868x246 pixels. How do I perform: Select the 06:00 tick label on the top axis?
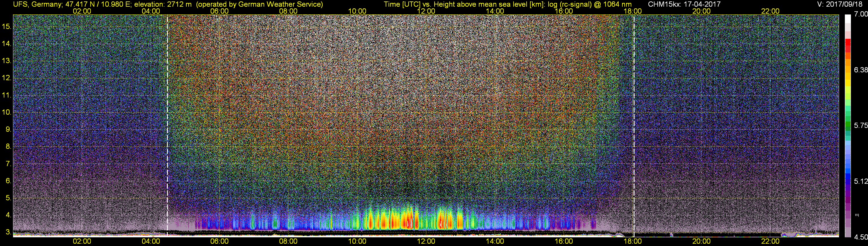point(220,11)
